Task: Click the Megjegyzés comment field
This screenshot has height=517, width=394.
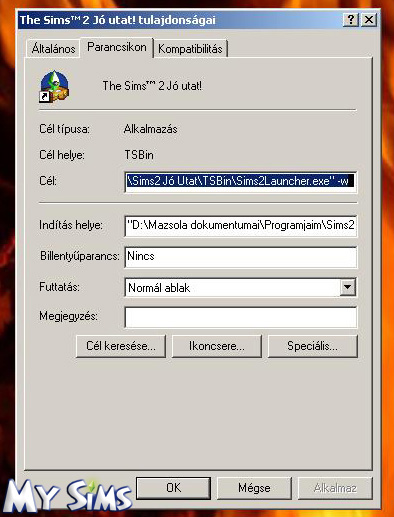Action: tap(241, 317)
